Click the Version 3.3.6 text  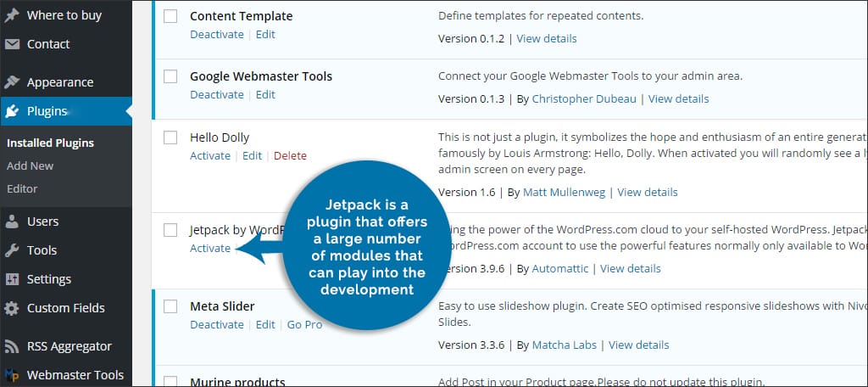[471, 345]
